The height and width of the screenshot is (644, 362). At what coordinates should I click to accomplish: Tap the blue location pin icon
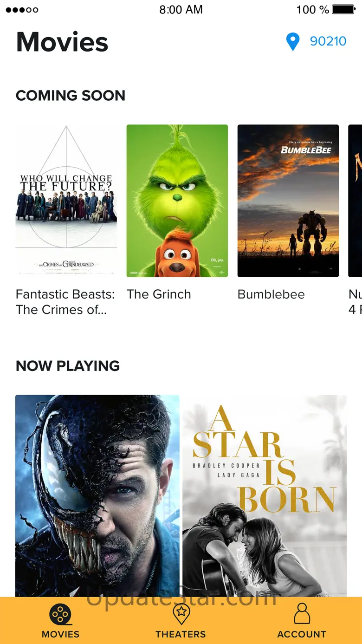[x=292, y=41]
